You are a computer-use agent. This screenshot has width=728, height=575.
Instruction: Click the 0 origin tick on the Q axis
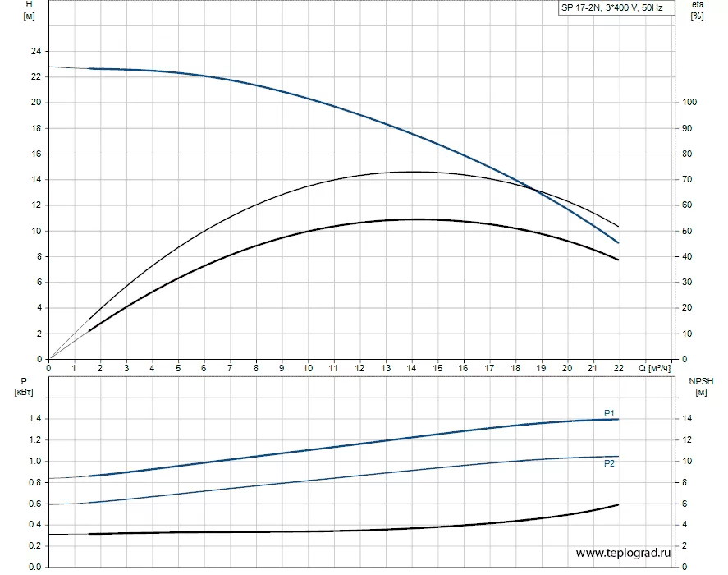[x=49, y=368]
